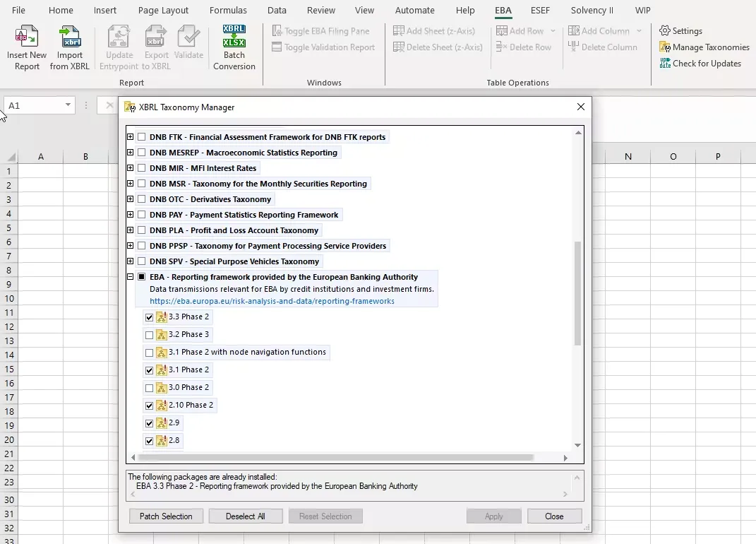Click the 3.0 Phase 2 taxonomy icon
The width and height of the screenshot is (756, 544).
162,388
